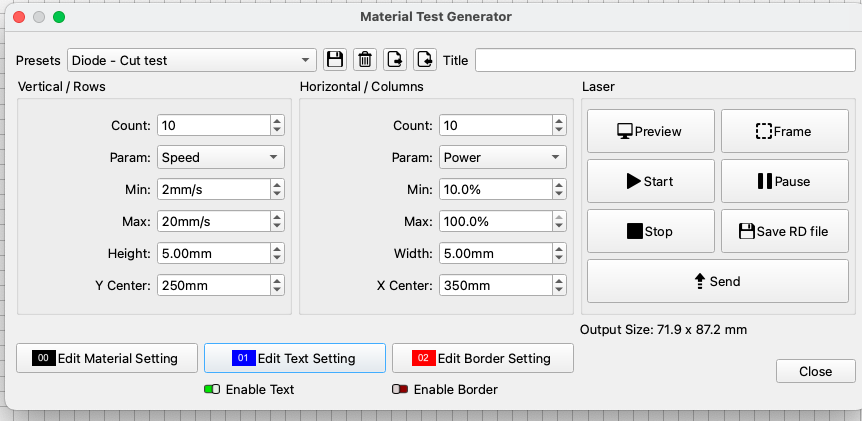This screenshot has height=421, width=862.
Task: Pause the laser job
Action: 784,181
